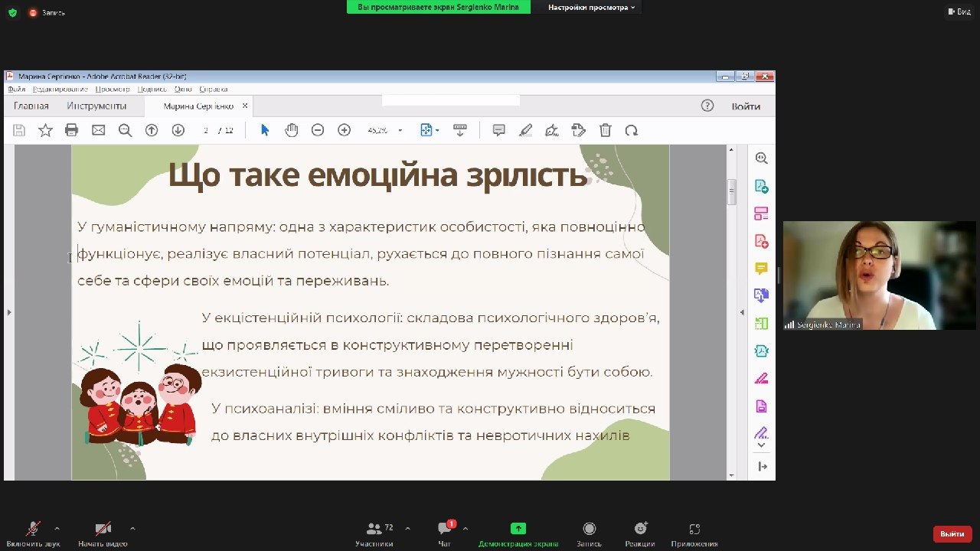Toggle Zoom recording button

589,529
